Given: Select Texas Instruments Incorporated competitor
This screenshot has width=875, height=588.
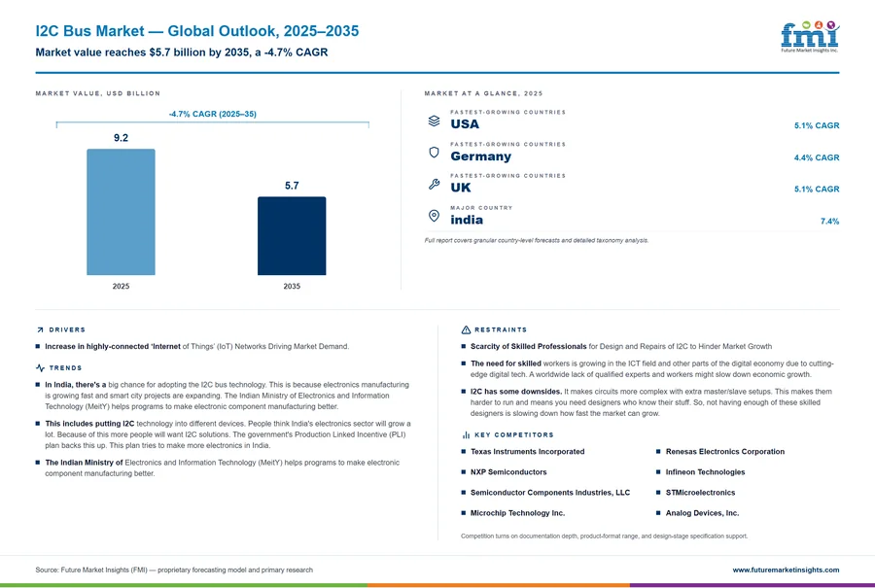Looking at the screenshot, I should pos(527,452).
